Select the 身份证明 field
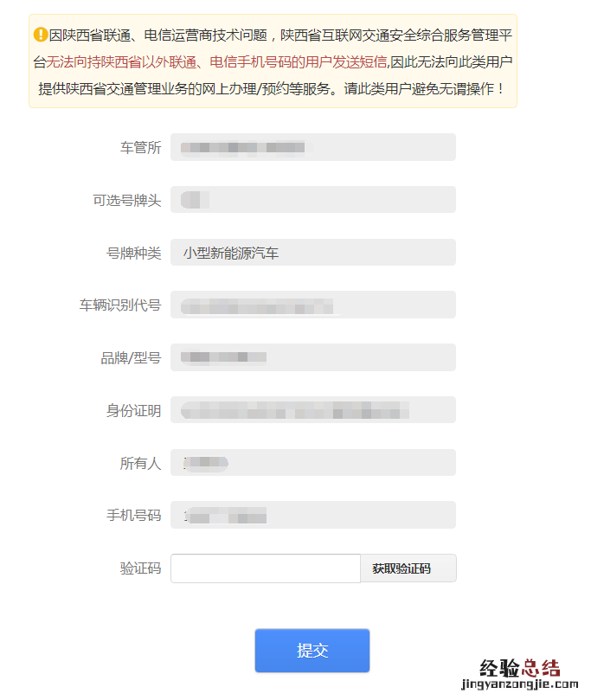591x700 pixels. pyautogui.click(x=313, y=410)
